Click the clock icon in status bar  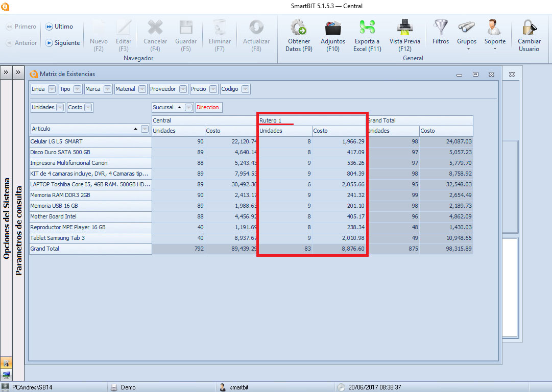(x=341, y=387)
